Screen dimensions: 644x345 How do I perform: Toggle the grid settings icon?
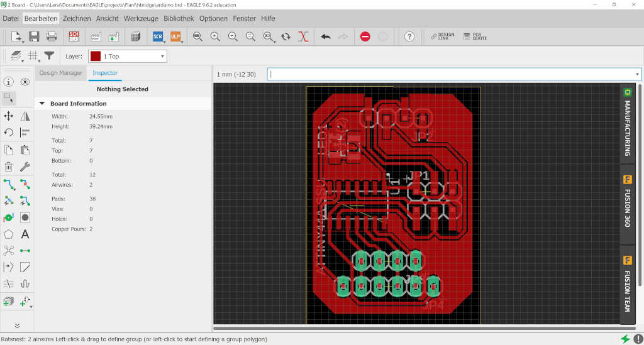[x=33, y=56]
